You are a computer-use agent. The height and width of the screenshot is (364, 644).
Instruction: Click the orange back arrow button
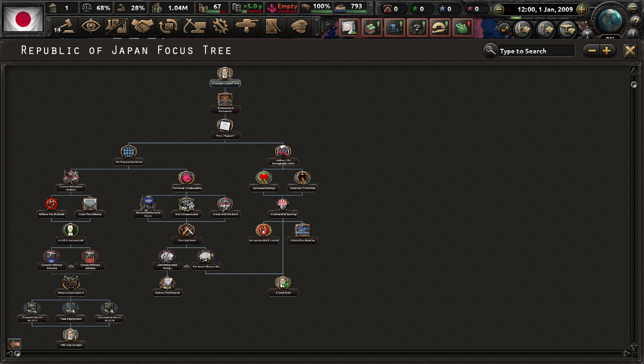(x=15, y=344)
